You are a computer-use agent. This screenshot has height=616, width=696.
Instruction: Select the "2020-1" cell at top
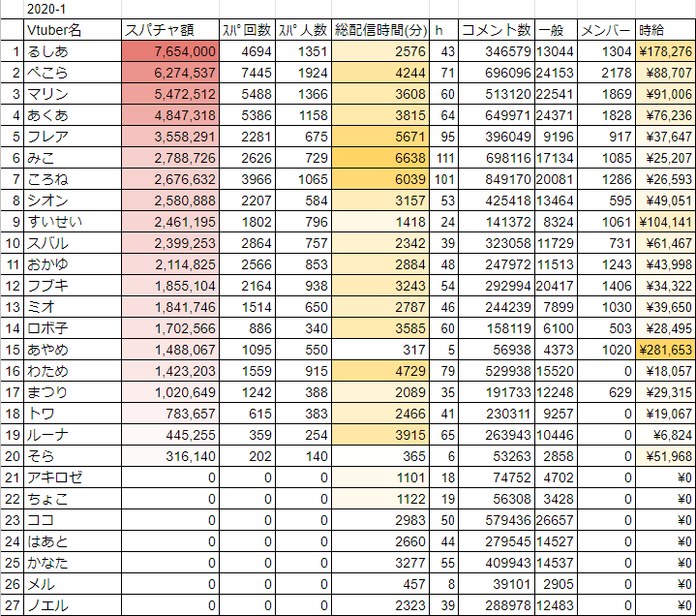click(x=46, y=10)
